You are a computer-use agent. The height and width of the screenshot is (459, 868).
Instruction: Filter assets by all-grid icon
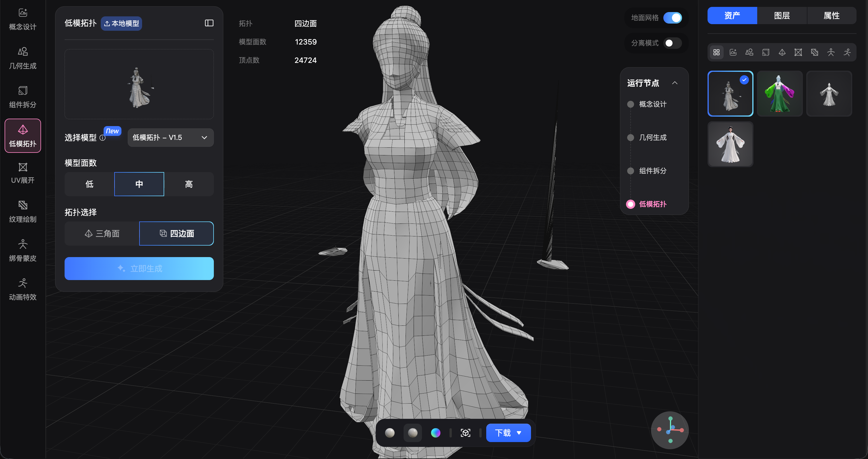(x=716, y=52)
